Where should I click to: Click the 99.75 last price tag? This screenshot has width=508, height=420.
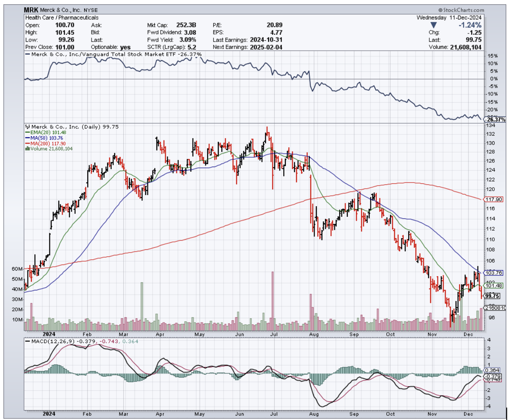(490, 296)
